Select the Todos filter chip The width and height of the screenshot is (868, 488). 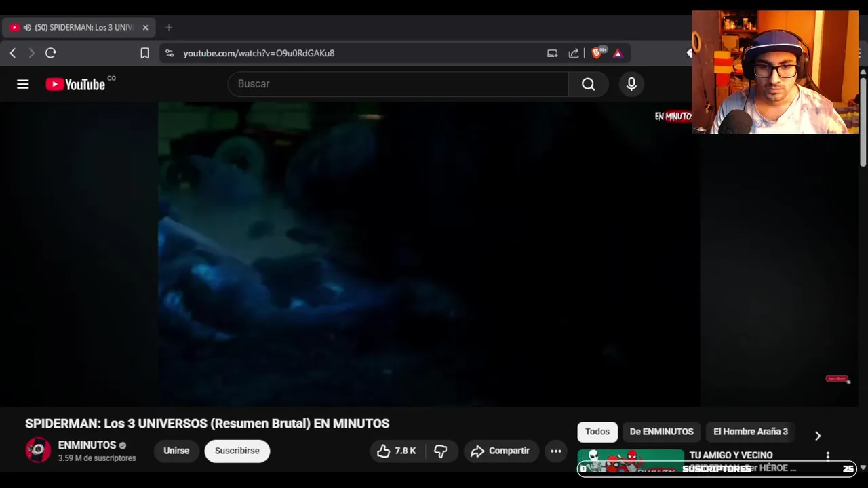click(x=597, y=432)
